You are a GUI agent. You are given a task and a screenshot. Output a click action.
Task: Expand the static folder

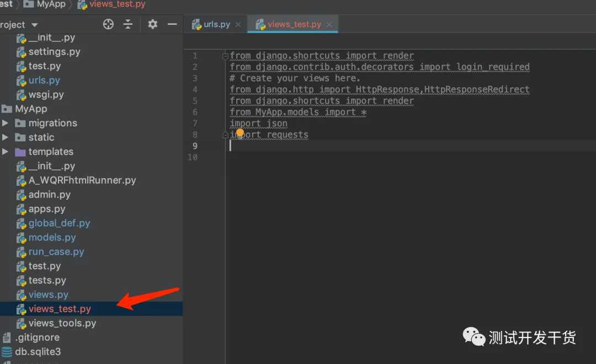[6, 137]
